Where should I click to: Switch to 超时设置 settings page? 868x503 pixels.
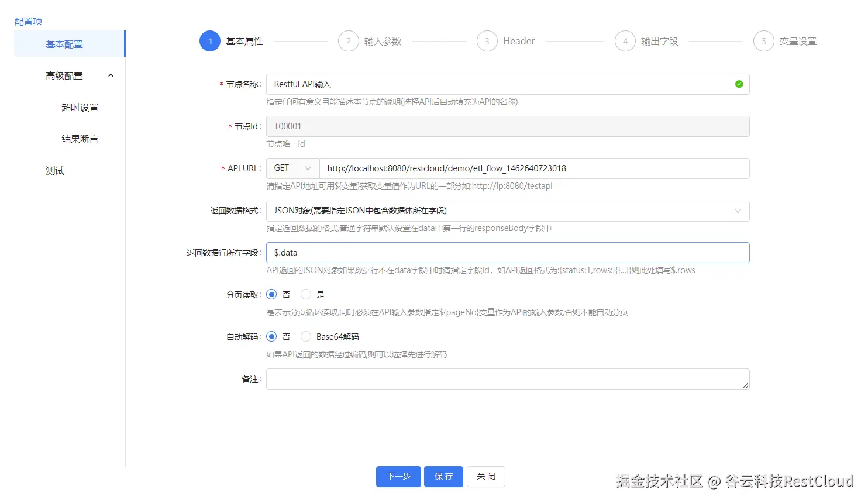(80, 107)
